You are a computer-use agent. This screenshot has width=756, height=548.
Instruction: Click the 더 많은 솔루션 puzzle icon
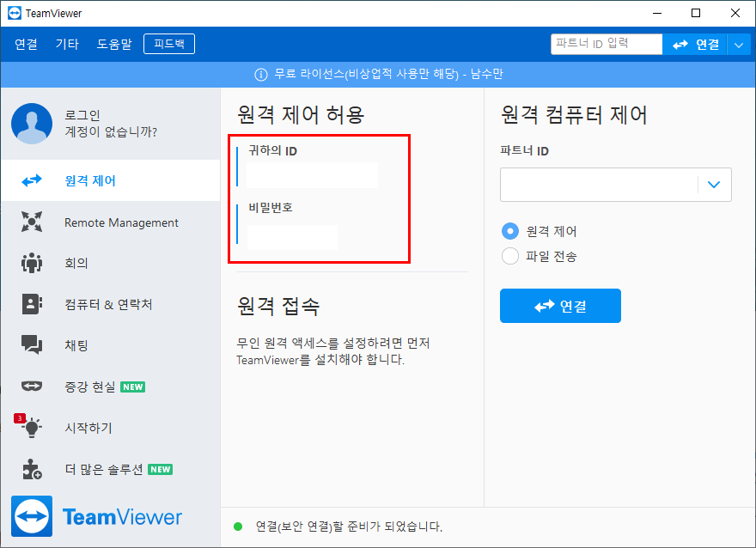32,469
